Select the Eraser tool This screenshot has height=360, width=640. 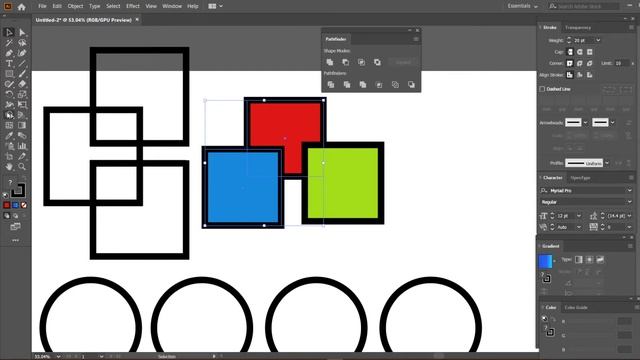(22, 84)
